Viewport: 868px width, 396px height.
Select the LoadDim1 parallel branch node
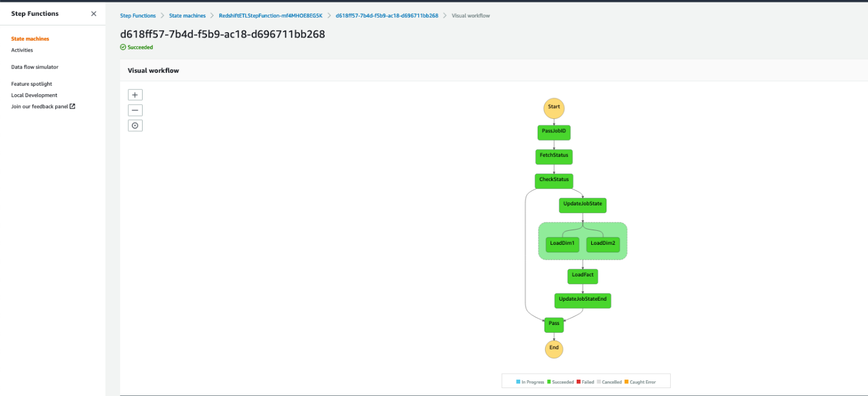pos(562,244)
